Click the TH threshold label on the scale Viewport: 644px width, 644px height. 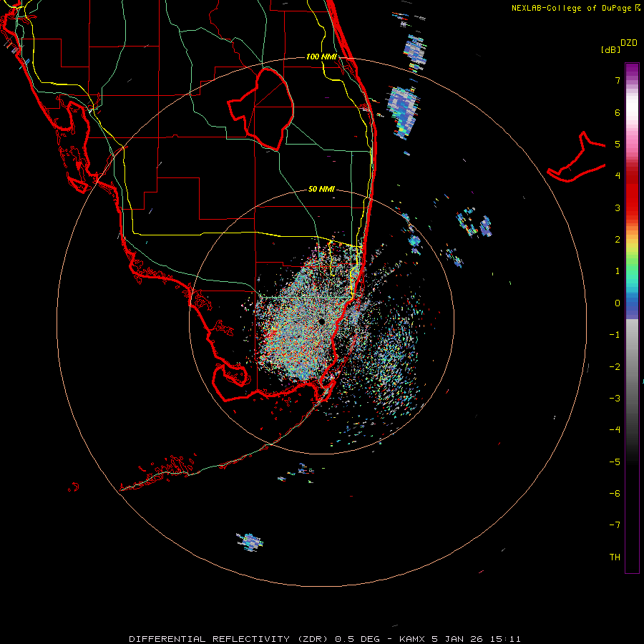coord(615,557)
